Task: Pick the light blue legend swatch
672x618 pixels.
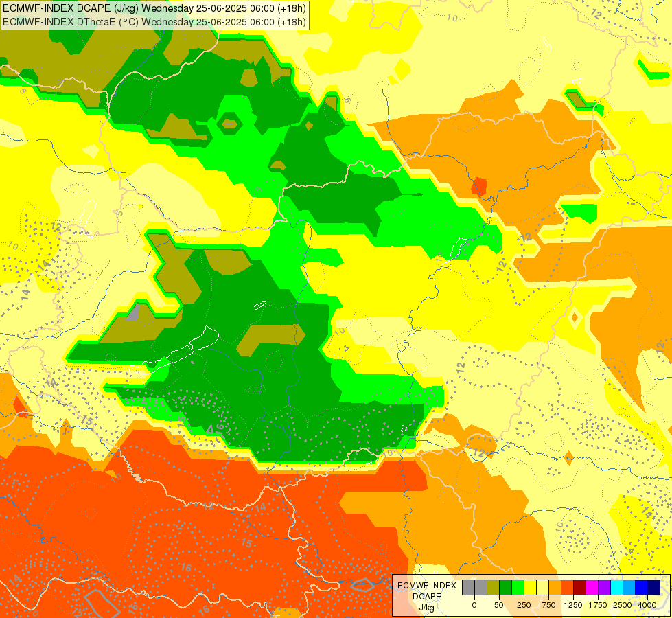Action: tap(629, 588)
